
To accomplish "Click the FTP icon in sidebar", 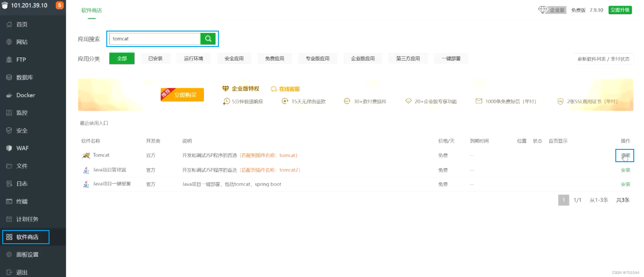I will pyautogui.click(x=9, y=60).
